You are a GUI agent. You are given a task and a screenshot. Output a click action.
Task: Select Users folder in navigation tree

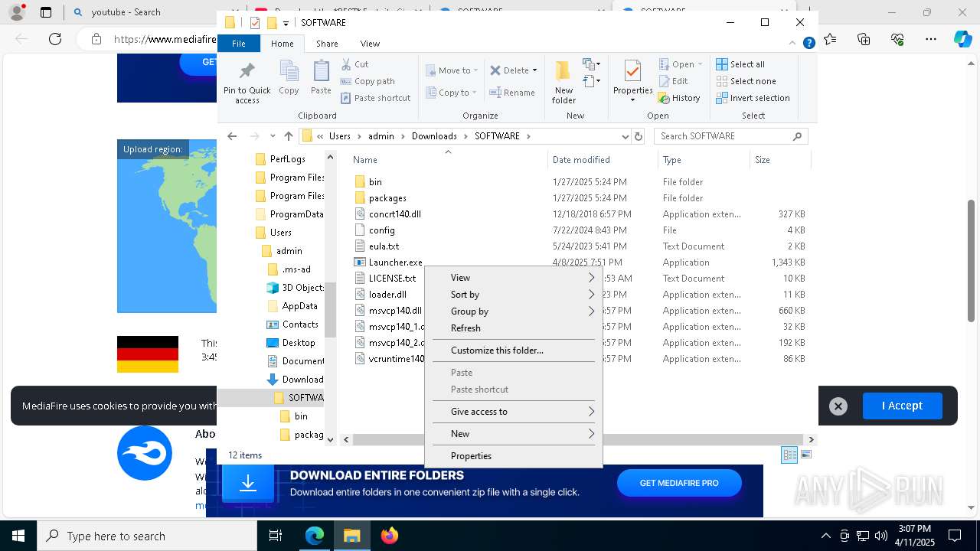click(x=280, y=233)
